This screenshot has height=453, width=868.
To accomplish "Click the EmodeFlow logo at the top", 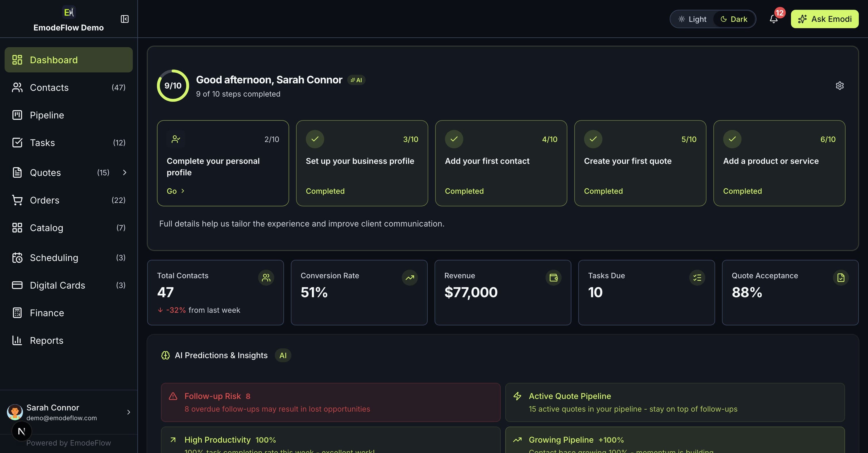I will pos(69,12).
